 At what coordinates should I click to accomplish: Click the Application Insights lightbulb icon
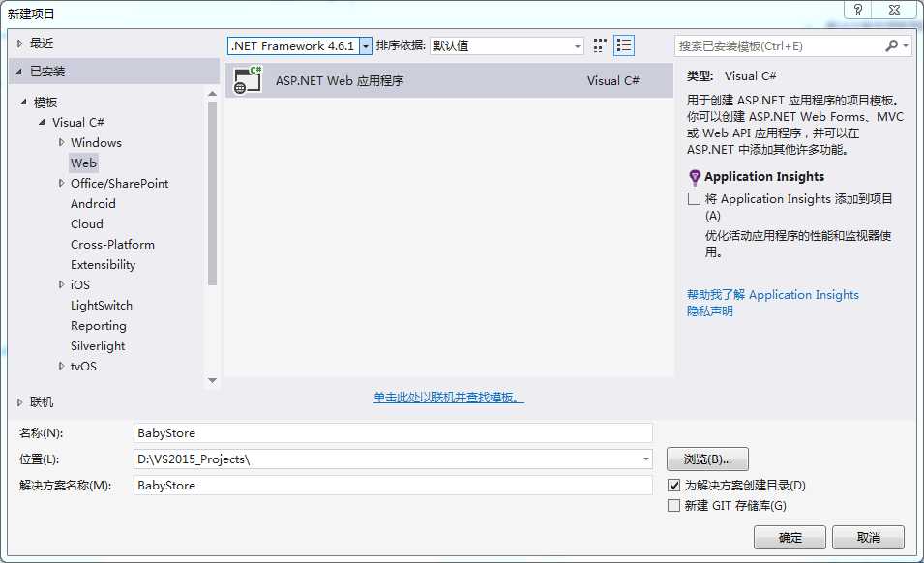695,177
